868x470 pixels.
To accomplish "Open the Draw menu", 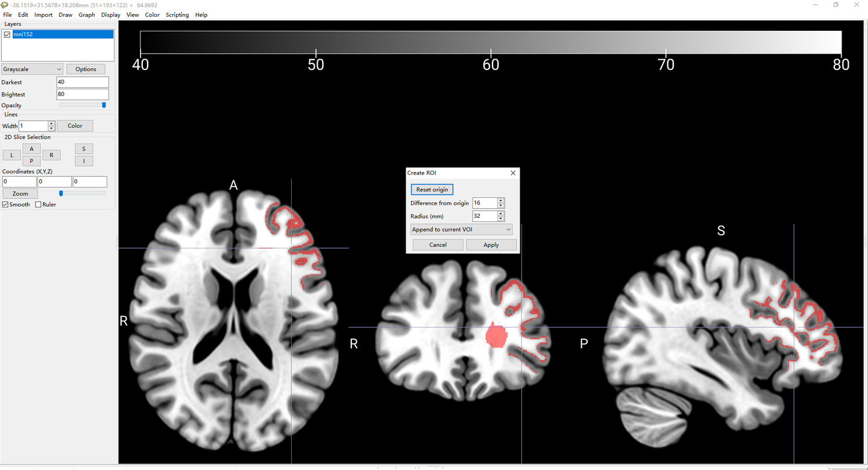I will click(x=65, y=14).
